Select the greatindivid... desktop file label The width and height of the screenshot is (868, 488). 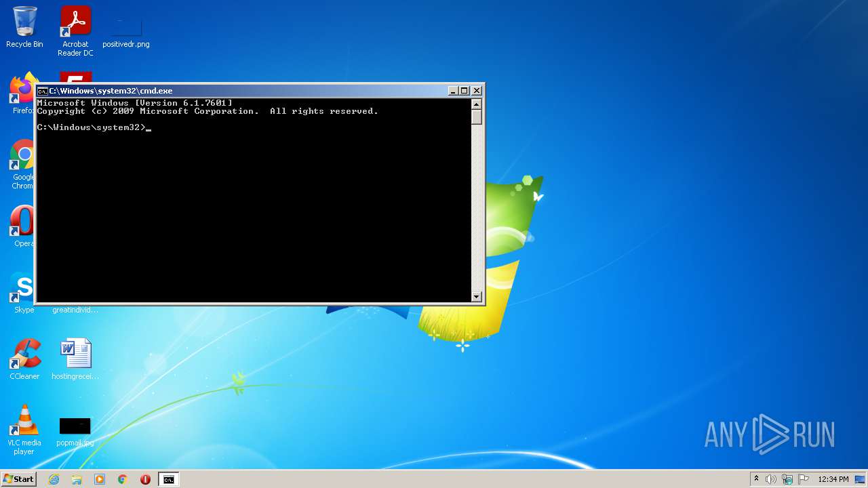(75, 310)
